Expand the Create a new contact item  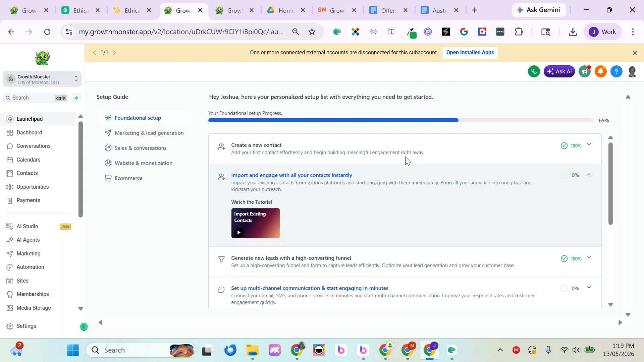click(x=589, y=145)
